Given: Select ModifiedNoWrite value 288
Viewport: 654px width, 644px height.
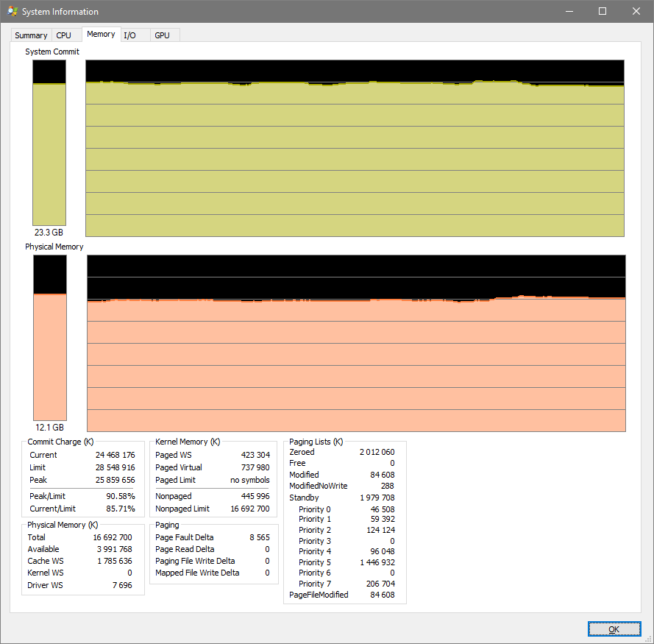Looking at the screenshot, I should [x=388, y=486].
